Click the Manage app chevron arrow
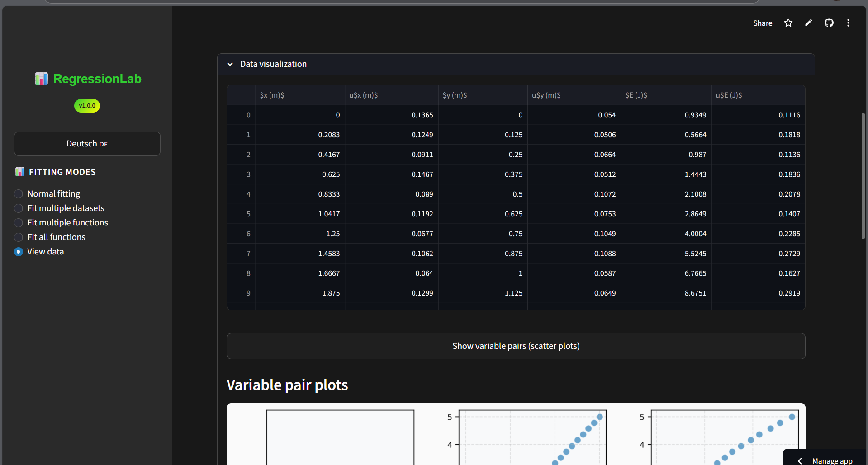 click(800, 460)
